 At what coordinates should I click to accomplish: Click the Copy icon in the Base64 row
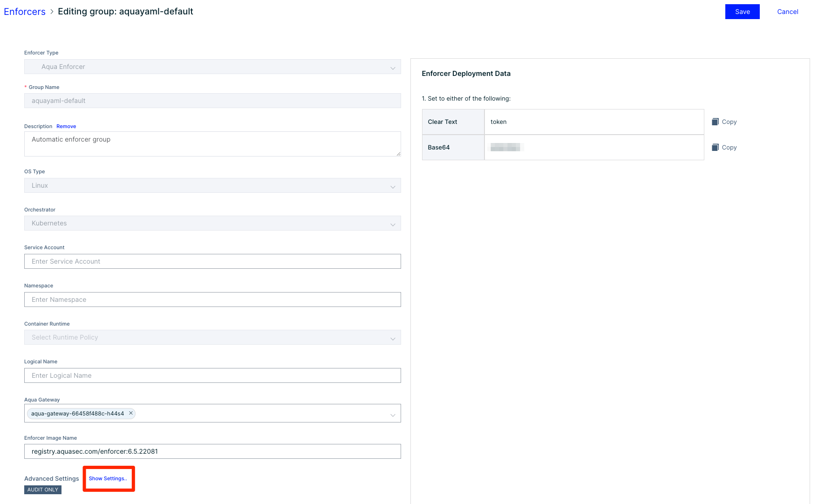(716, 147)
